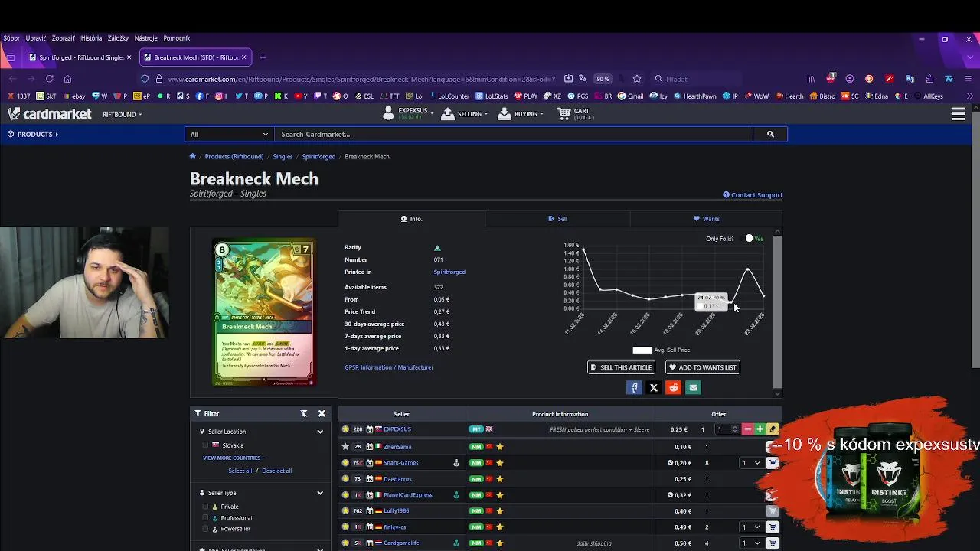
Task: Reload the page in the browser
Action: point(50,79)
